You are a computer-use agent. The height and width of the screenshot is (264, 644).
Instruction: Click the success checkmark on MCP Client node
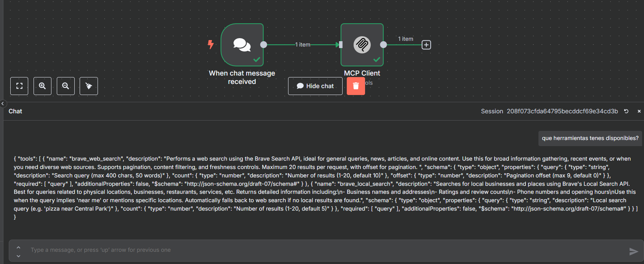pyautogui.click(x=376, y=60)
